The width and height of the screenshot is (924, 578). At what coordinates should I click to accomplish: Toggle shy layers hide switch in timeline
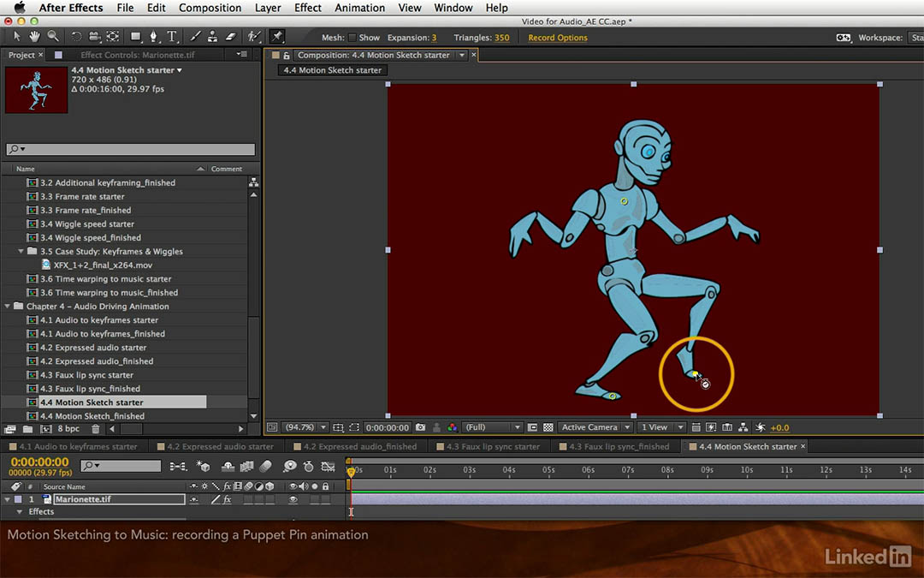coord(228,466)
